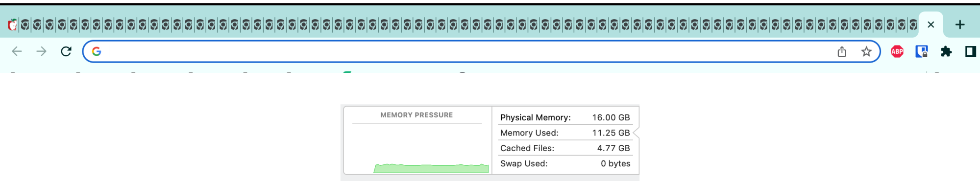The width and height of the screenshot is (980, 181).
Task: Select the Physical Memory 16.00 GB row
Action: [x=565, y=117]
